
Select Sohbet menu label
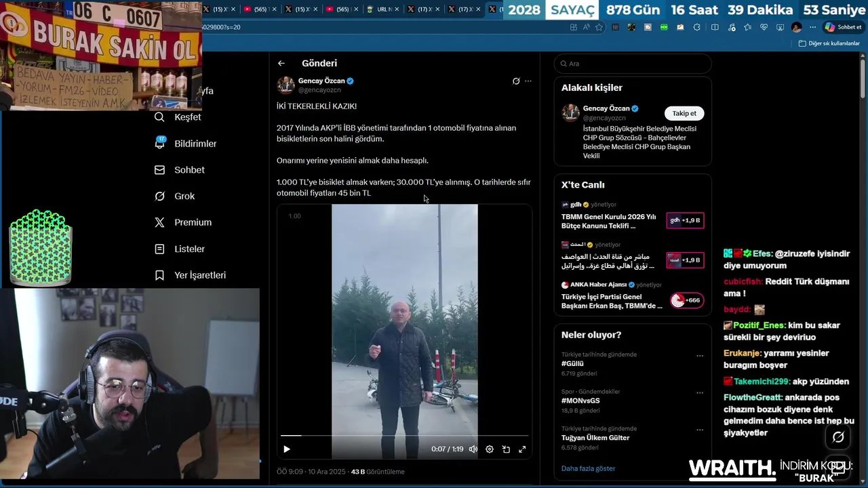click(189, 170)
